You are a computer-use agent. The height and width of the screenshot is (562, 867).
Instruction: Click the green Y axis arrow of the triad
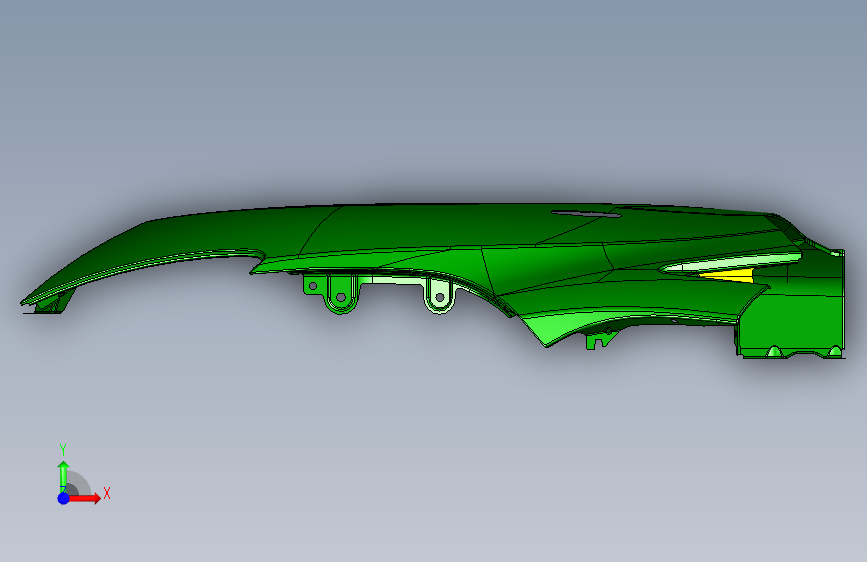pos(64,476)
